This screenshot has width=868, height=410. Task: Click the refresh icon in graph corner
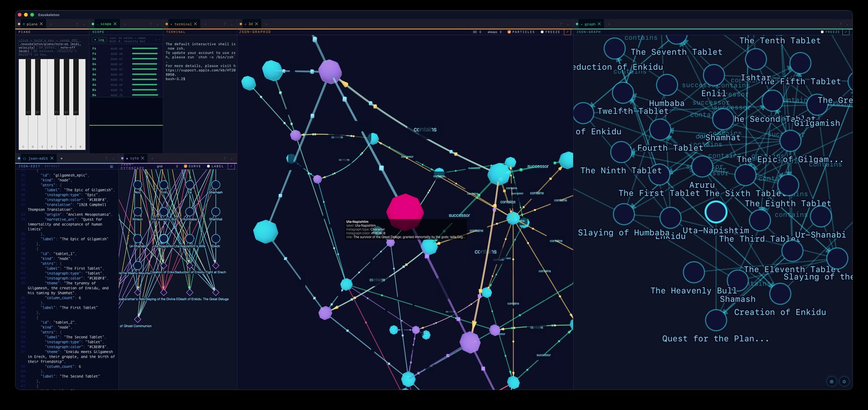[x=844, y=382]
